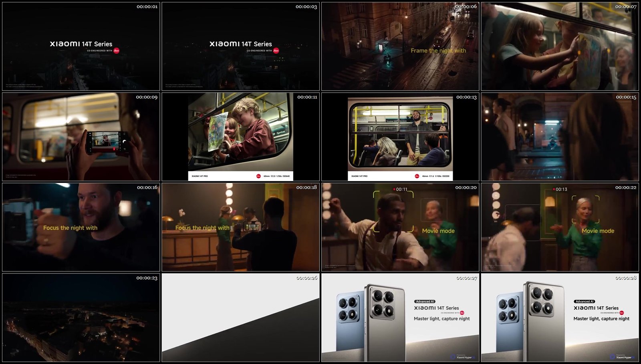Click the Xiaomi HyperOS logo in 00:00:28 frame

click(x=622, y=356)
